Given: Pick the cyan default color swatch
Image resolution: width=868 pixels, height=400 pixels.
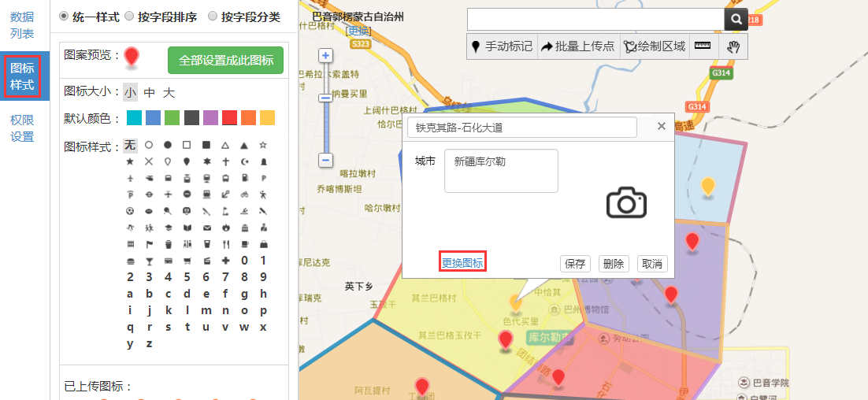Looking at the screenshot, I should click(x=135, y=118).
